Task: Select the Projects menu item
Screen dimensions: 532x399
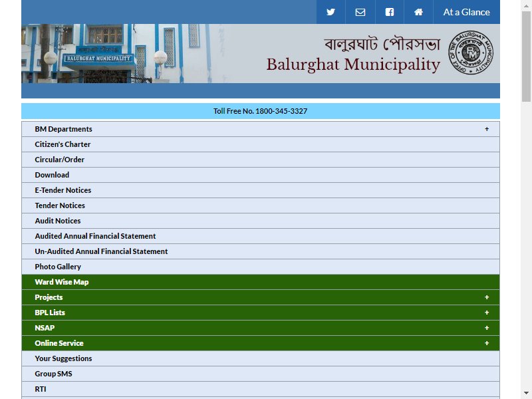Action: pos(261,297)
